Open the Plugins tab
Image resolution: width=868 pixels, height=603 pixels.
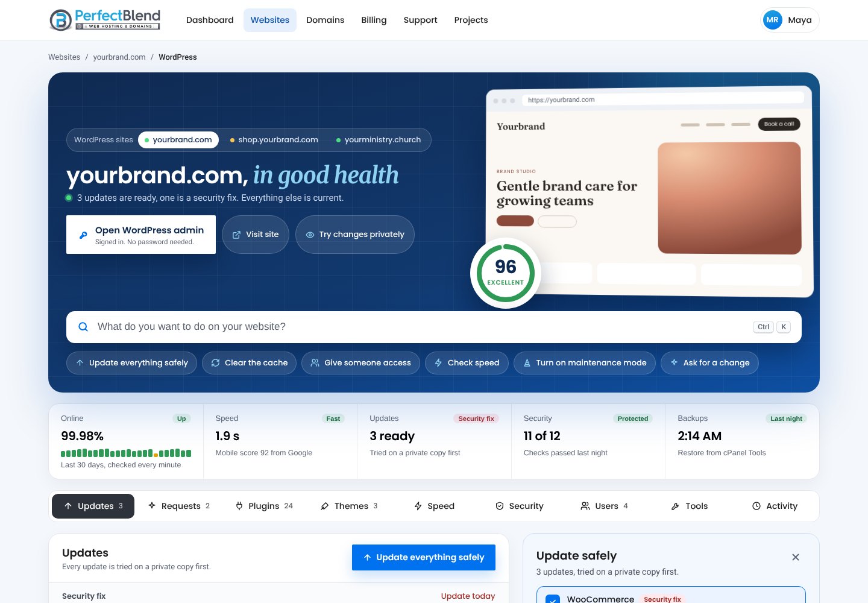(264, 507)
